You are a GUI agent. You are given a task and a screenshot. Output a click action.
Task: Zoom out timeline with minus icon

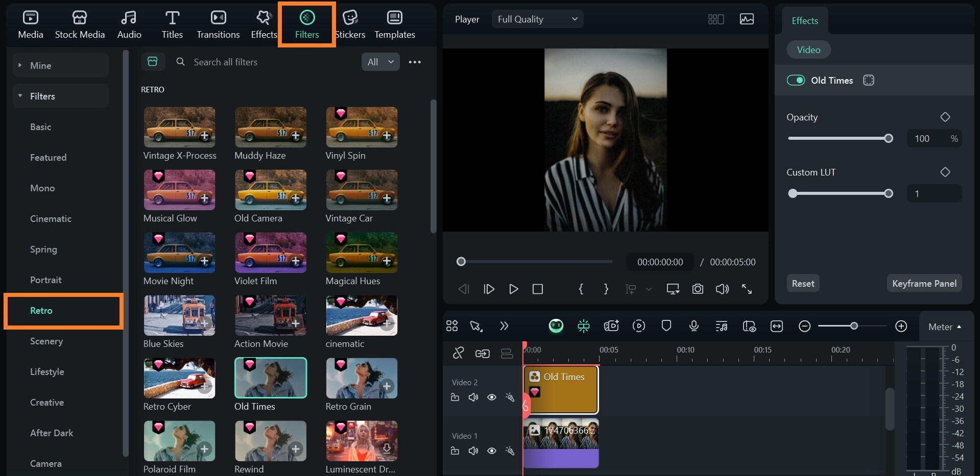tap(804, 326)
